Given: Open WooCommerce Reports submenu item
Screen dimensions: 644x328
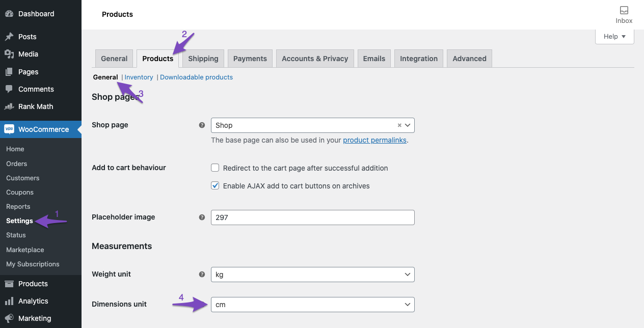Looking at the screenshot, I should pyautogui.click(x=18, y=207).
